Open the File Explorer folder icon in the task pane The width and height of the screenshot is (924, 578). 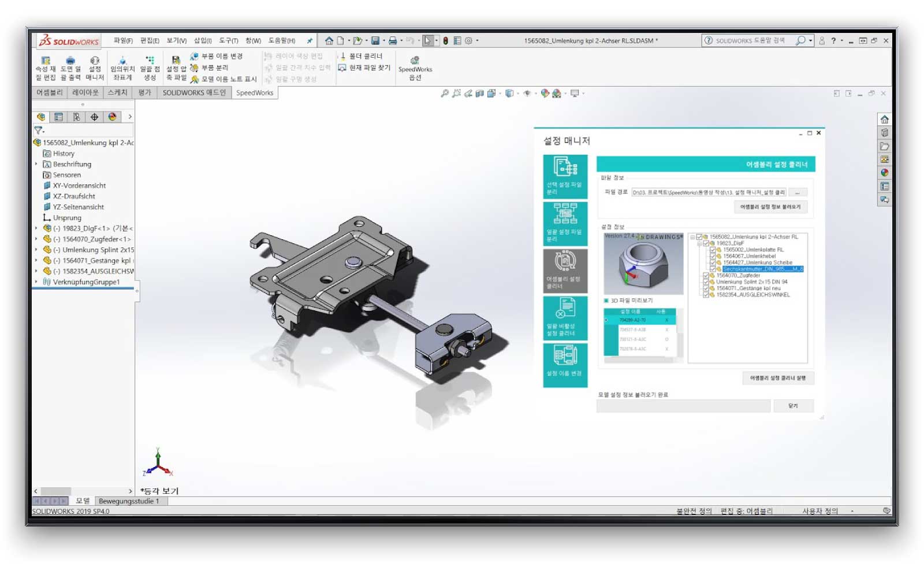(884, 146)
